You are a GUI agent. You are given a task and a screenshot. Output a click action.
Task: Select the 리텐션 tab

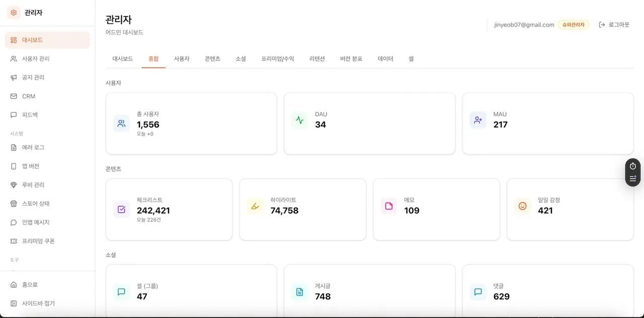[x=317, y=58]
